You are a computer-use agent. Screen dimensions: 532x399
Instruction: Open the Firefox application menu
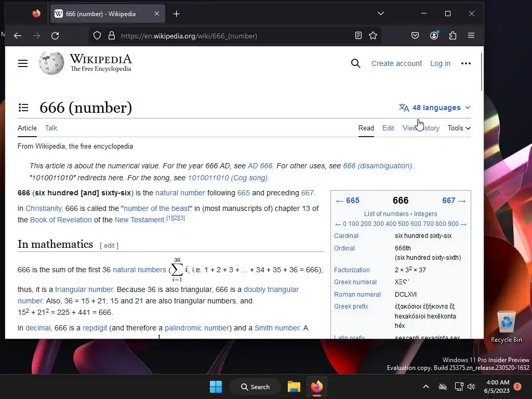pyautogui.click(x=471, y=35)
